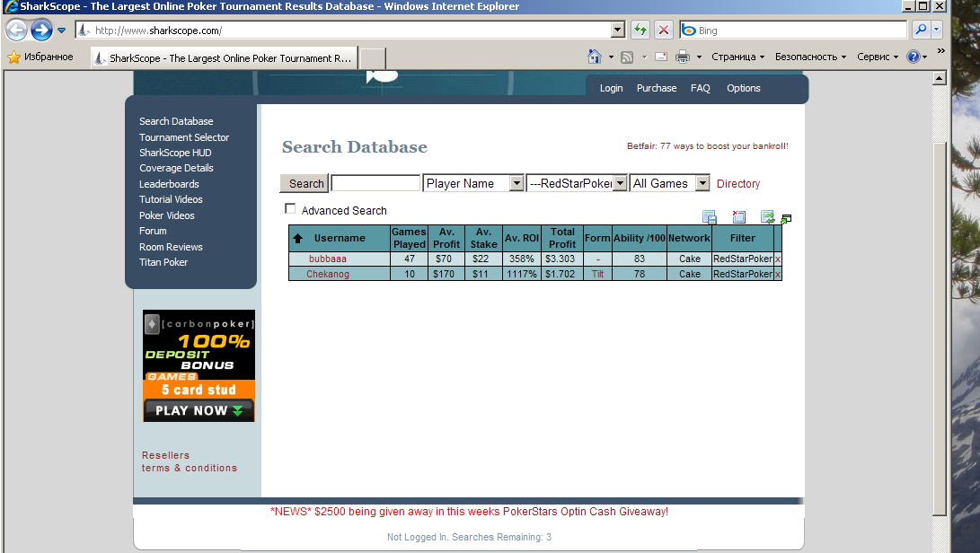Screen dimensions: 980x553
Task: Expand the address bar history dropdown
Action: [617, 30]
